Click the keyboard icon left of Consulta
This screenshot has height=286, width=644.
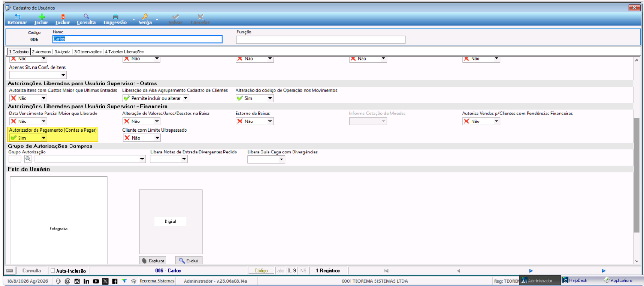(x=9, y=271)
